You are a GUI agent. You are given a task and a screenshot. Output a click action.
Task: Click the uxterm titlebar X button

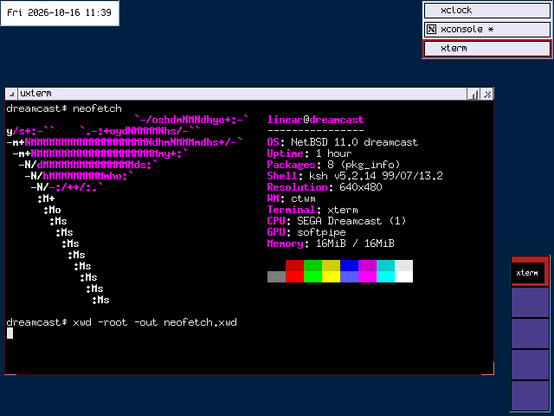pos(487,94)
